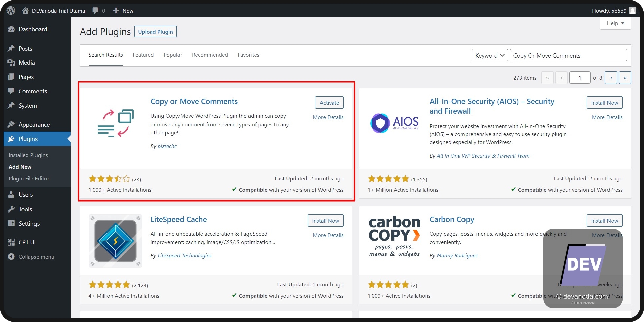Screen dimensions: 644x322
Task: Open the comments bubble icon in admin bar
Action: 95,11
